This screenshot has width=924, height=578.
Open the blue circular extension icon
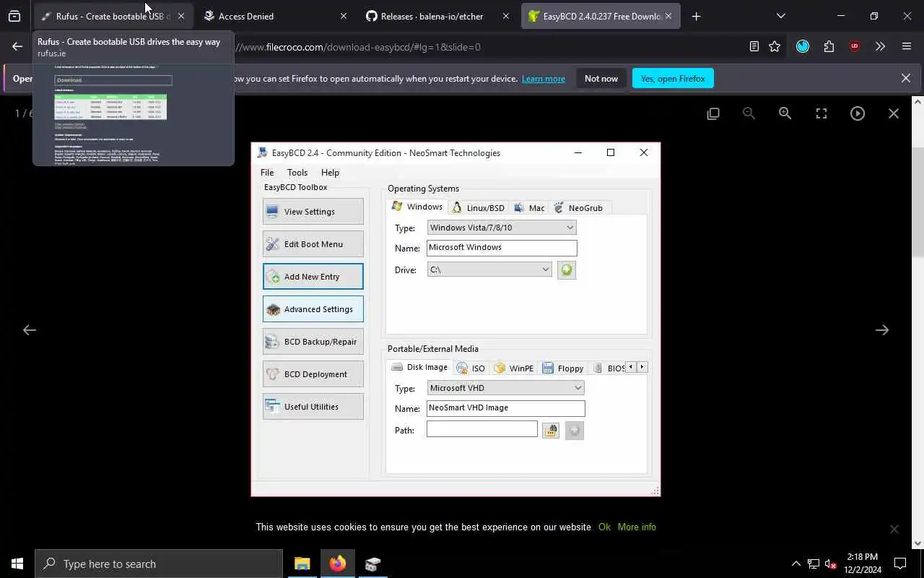point(803,47)
